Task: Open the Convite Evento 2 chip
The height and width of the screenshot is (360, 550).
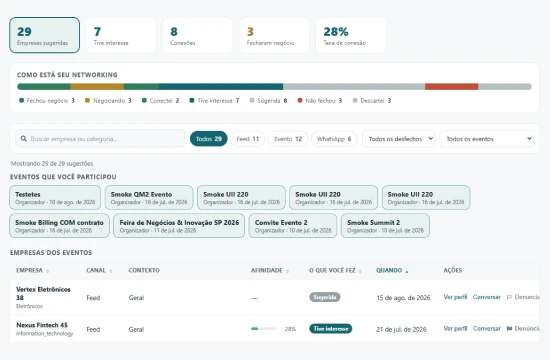Action: point(293,226)
